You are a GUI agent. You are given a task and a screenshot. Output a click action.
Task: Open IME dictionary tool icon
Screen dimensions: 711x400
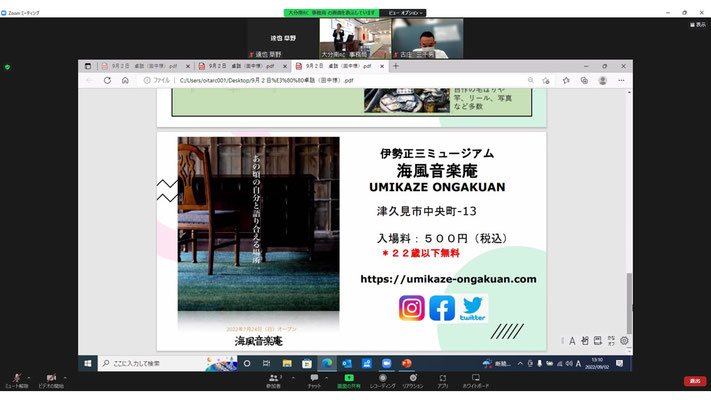pyautogui.click(x=598, y=341)
